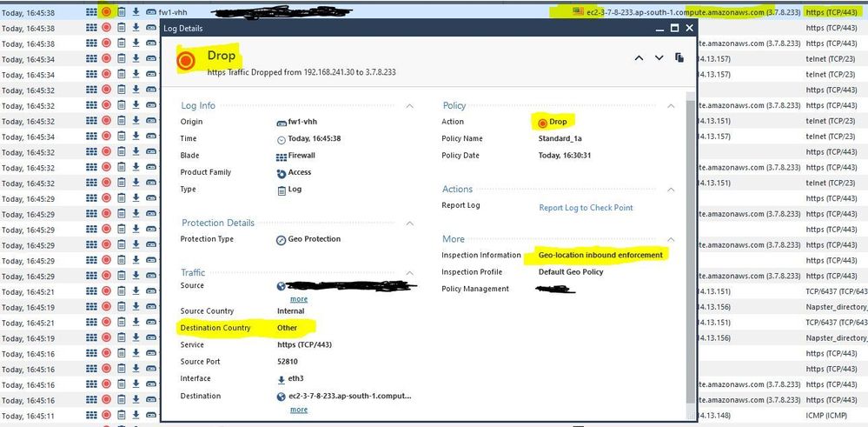Copy log details using the clipboard icon
The height and width of the screenshot is (427, 868).
tap(679, 57)
